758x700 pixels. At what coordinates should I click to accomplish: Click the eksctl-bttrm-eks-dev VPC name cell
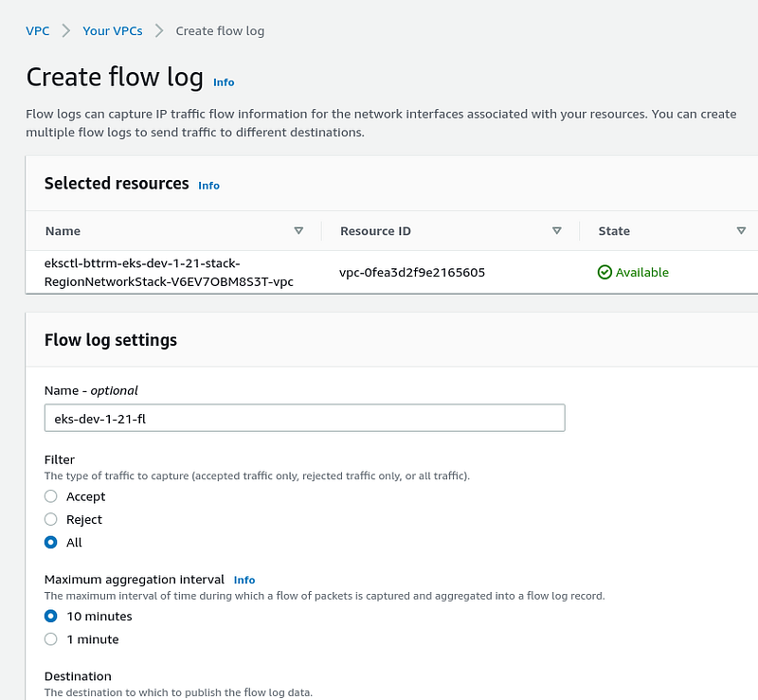[x=169, y=273]
